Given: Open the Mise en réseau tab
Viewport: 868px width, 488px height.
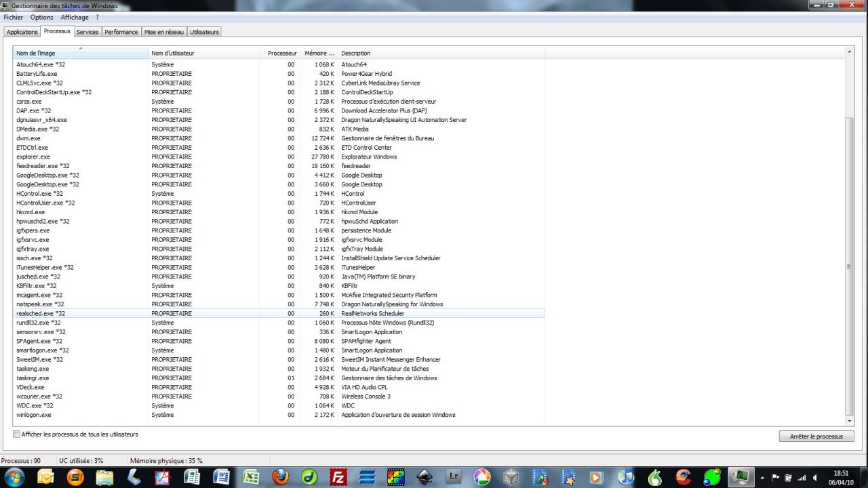Looking at the screenshot, I should pos(164,32).
